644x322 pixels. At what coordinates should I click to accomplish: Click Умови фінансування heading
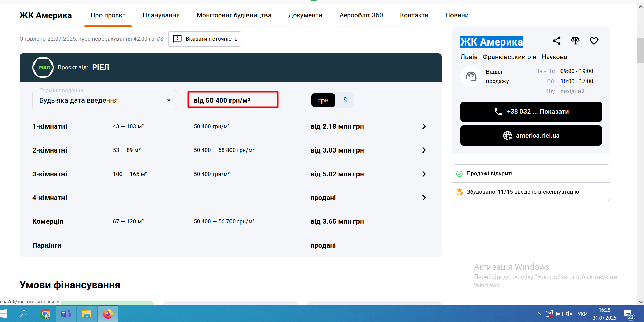click(x=70, y=285)
